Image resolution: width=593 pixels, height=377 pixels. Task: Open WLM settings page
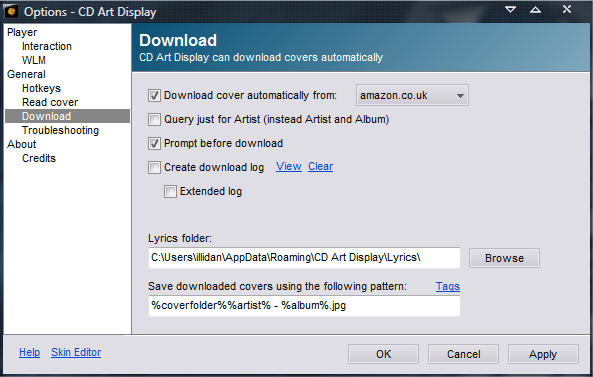34,60
